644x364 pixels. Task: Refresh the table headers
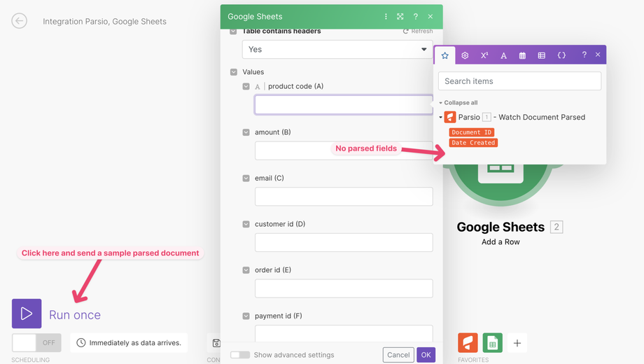click(418, 31)
